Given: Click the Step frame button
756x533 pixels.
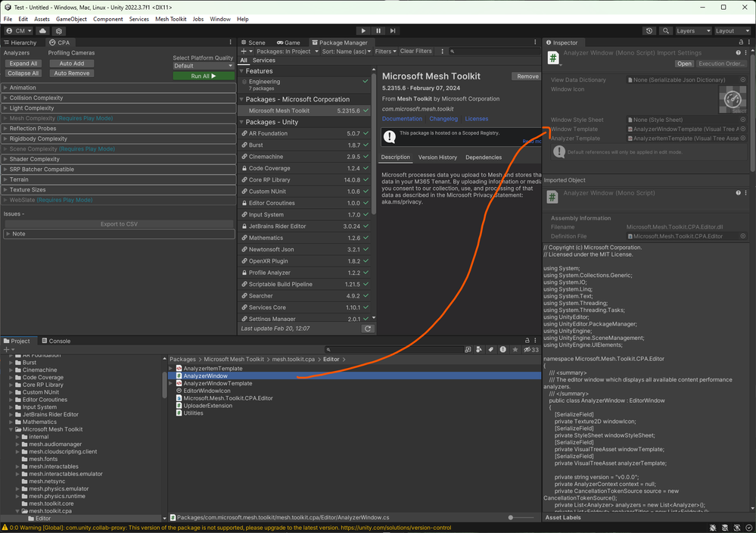Looking at the screenshot, I should [393, 31].
